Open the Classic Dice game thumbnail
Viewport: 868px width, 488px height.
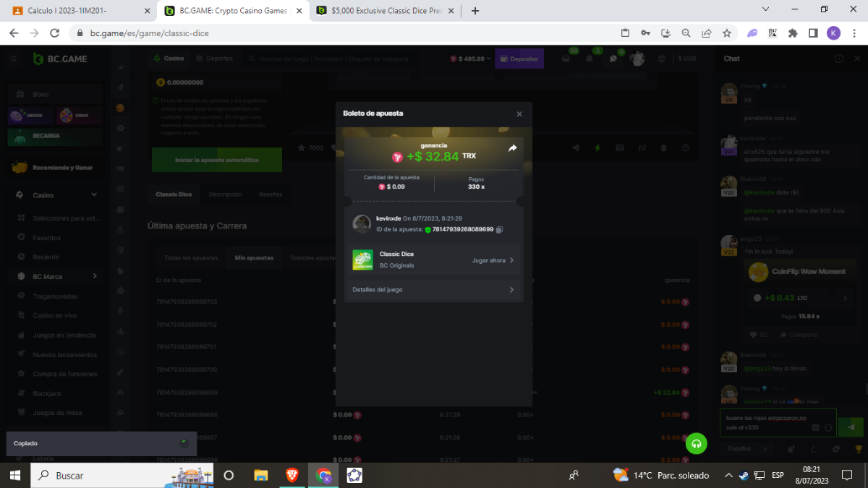pos(362,260)
